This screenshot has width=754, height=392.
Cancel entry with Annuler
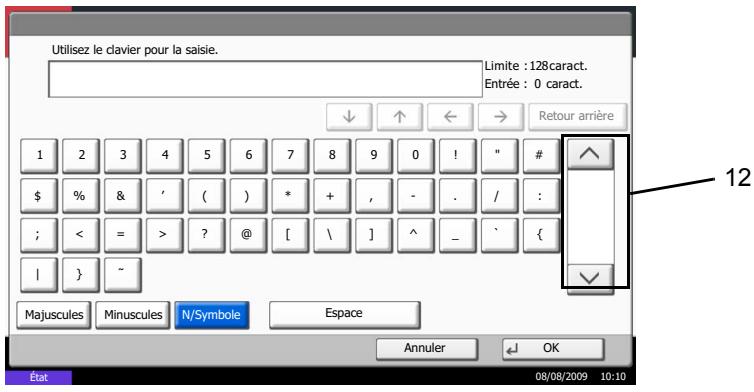tap(427, 349)
